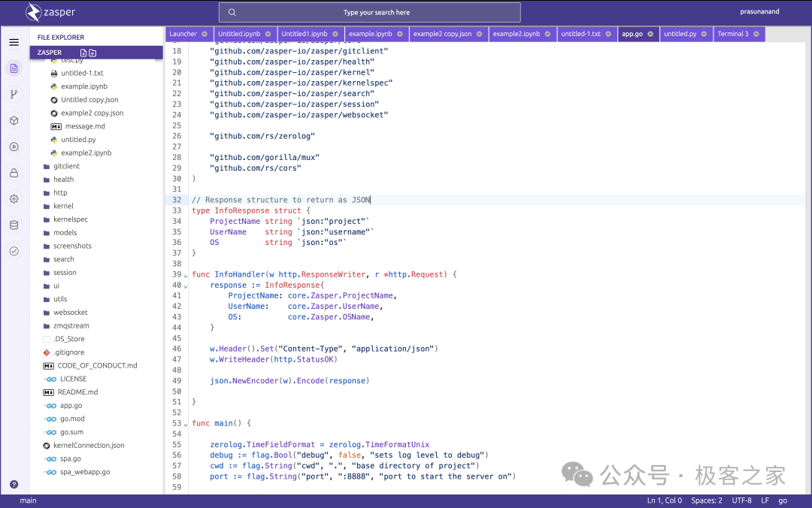Change Spaces: 2 indentation setting
Image resolution: width=812 pixels, height=508 pixels.
706,500
